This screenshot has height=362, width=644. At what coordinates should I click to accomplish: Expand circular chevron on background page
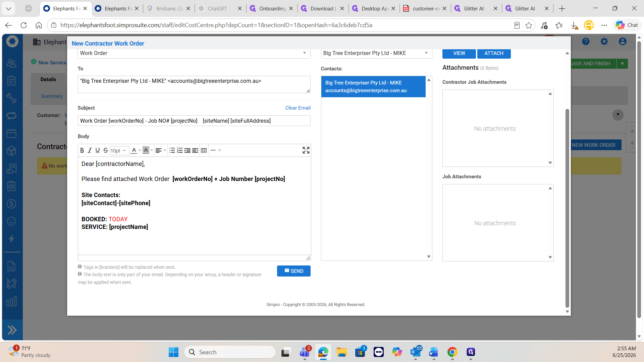pyautogui.click(x=618, y=115)
